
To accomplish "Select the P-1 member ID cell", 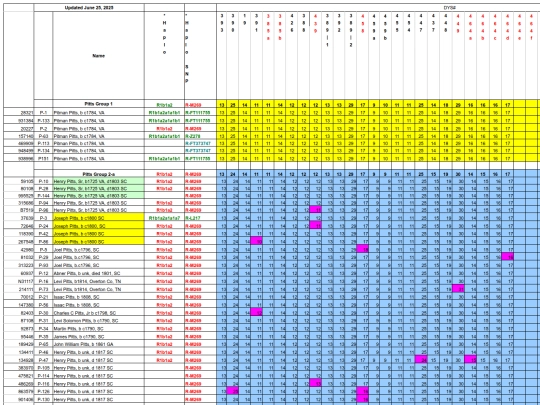I will click(43, 112).
